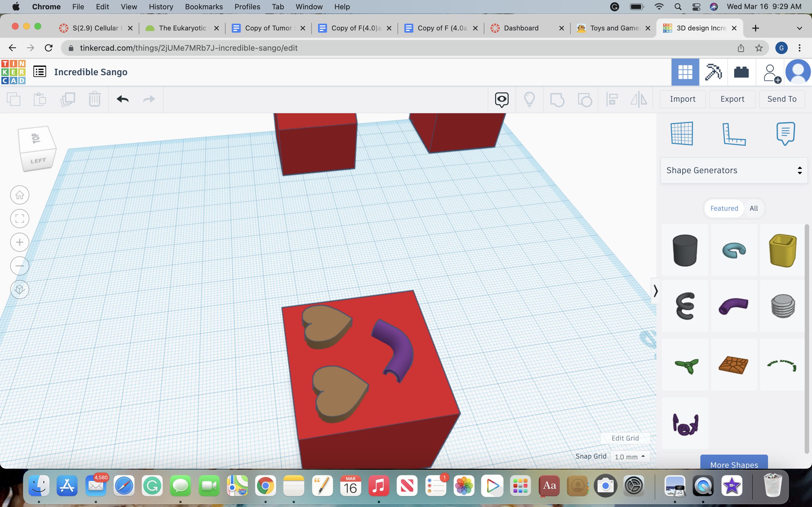Image resolution: width=812 pixels, height=507 pixels.
Task: Zoom in with the plus button
Action: (x=20, y=242)
